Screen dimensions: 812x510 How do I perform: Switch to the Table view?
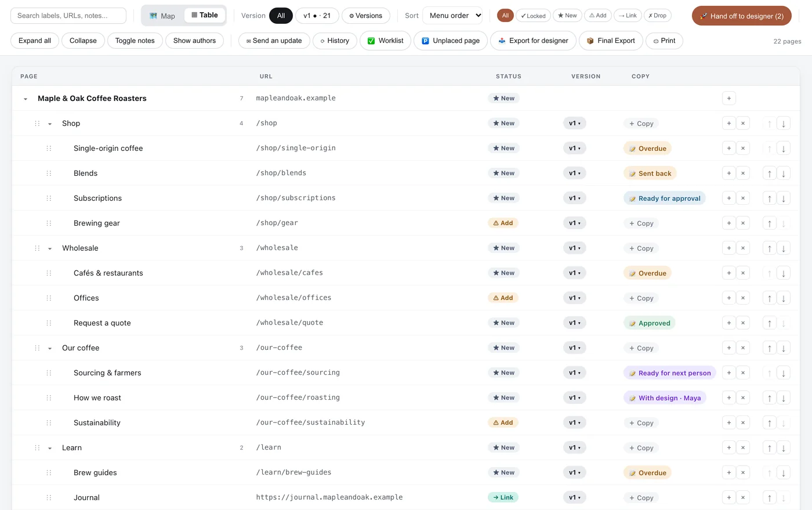pos(205,15)
